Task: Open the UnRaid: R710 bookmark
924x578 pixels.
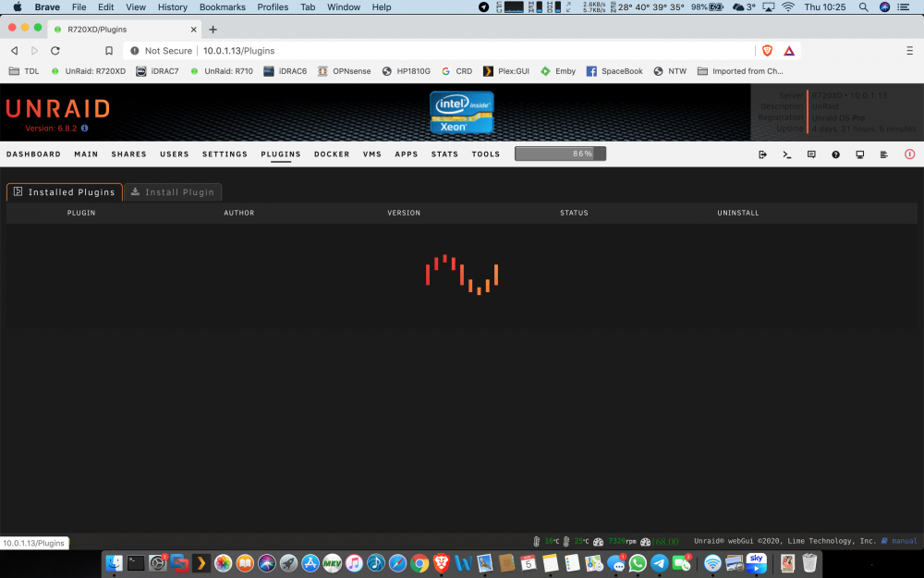Action: (222, 71)
